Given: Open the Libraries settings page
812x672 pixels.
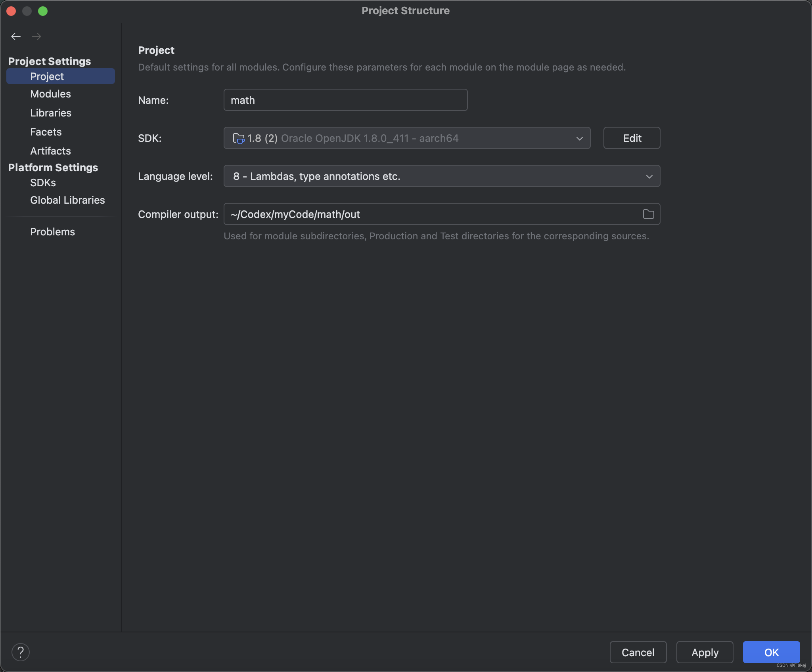Looking at the screenshot, I should pos(51,113).
